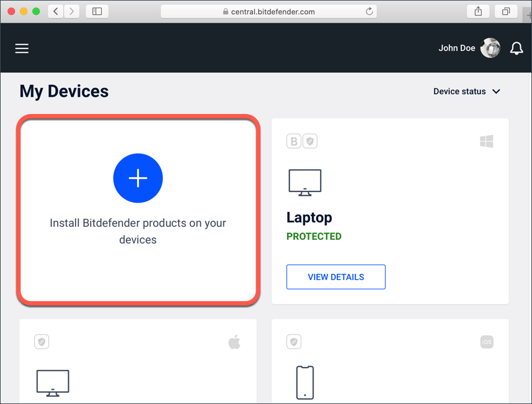Click the shield badge on Laptop card
The image size is (532, 404).
point(310,141)
